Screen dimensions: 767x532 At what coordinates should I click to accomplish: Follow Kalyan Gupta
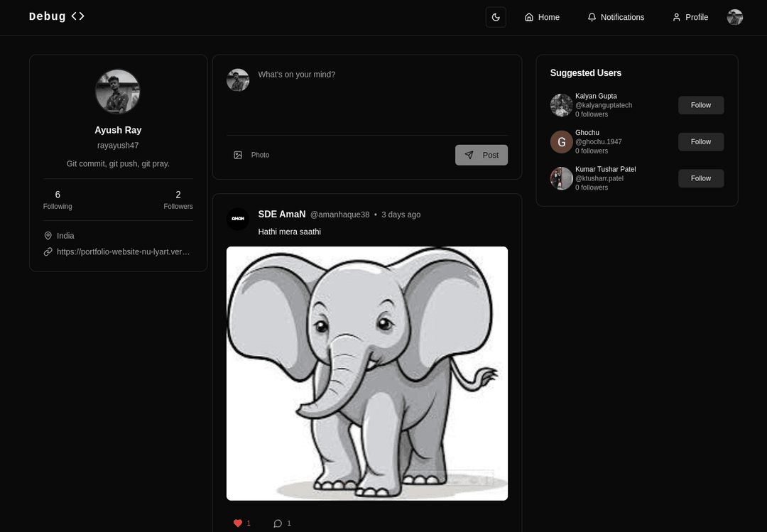coord(700,105)
